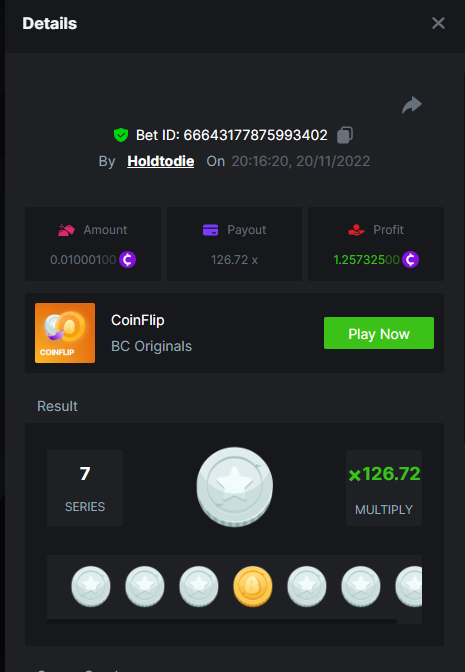Click the share arrow icon
Viewport: 465px width, 672px height.
coord(412,105)
